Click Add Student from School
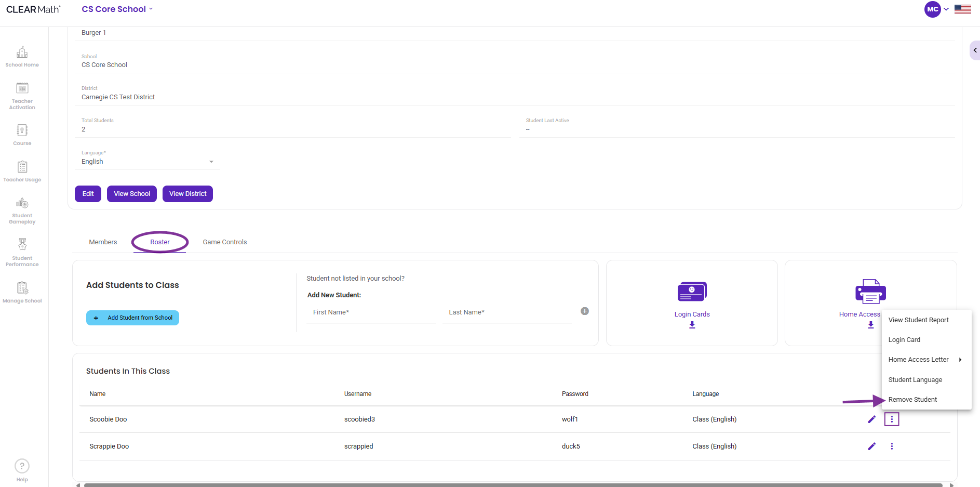The width and height of the screenshot is (980, 487). click(x=132, y=318)
